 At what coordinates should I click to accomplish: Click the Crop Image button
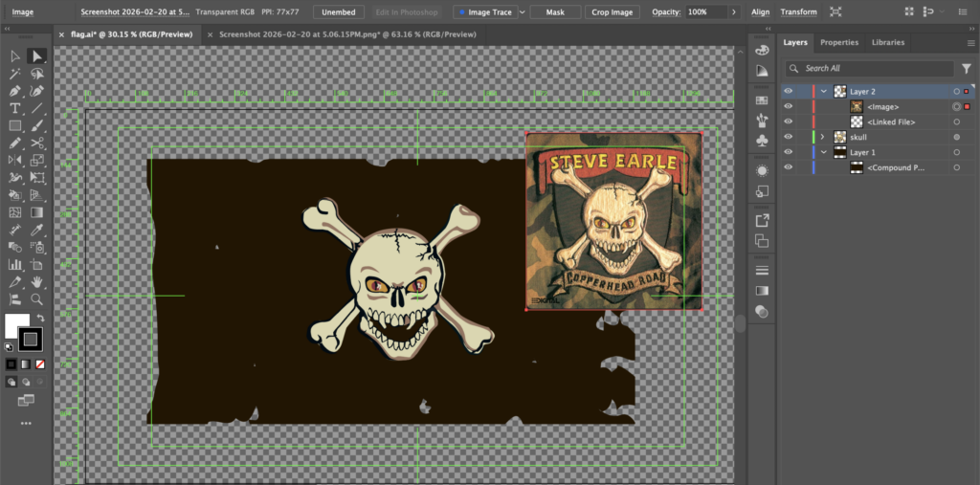point(612,12)
